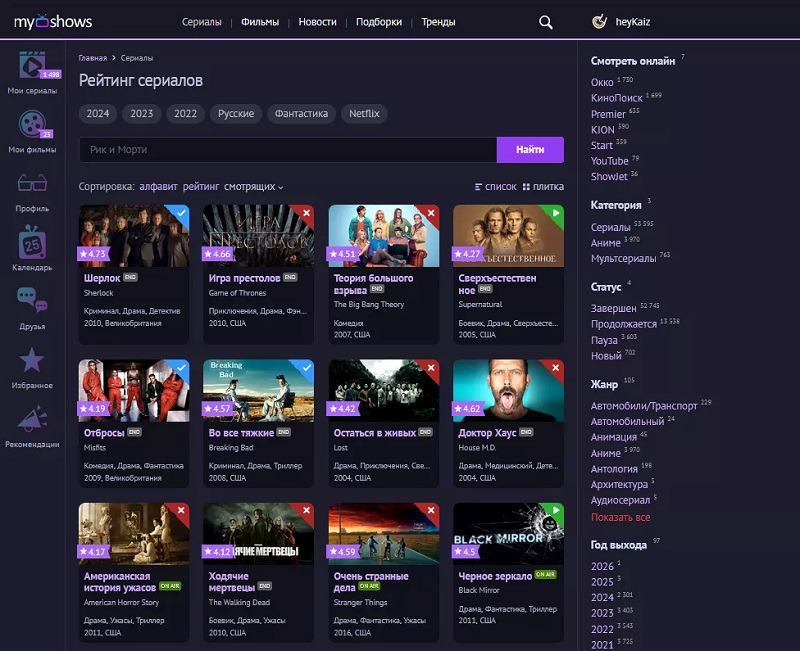Open Friends chat bubbles icon
This screenshot has height=651, width=800.
coord(33,300)
